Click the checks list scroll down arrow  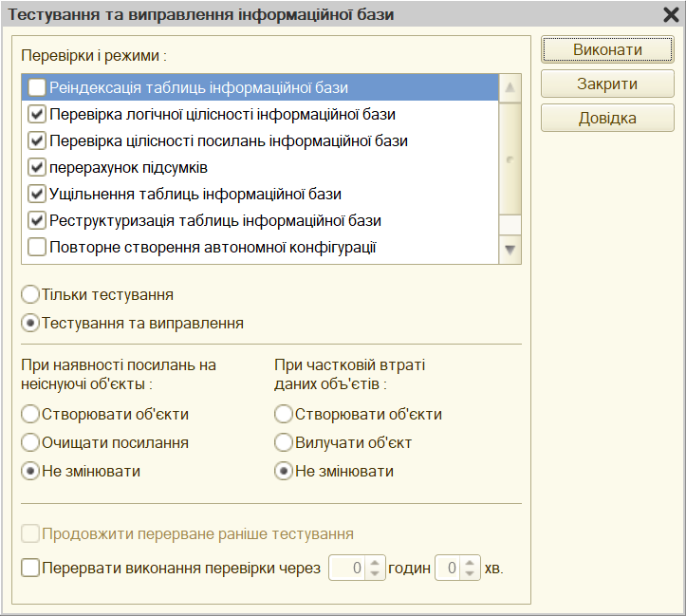point(510,250)
